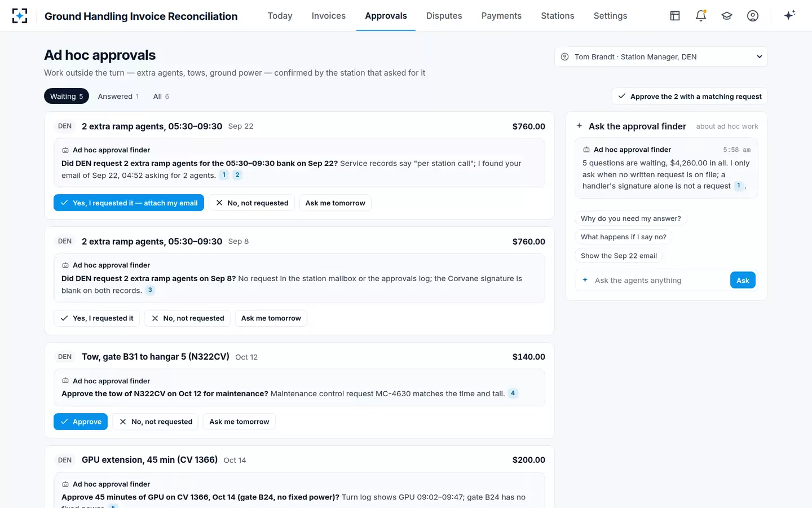Click the Tow, gate B31 to hangar 5 title
812x508 pixels.
click(156, 357)
